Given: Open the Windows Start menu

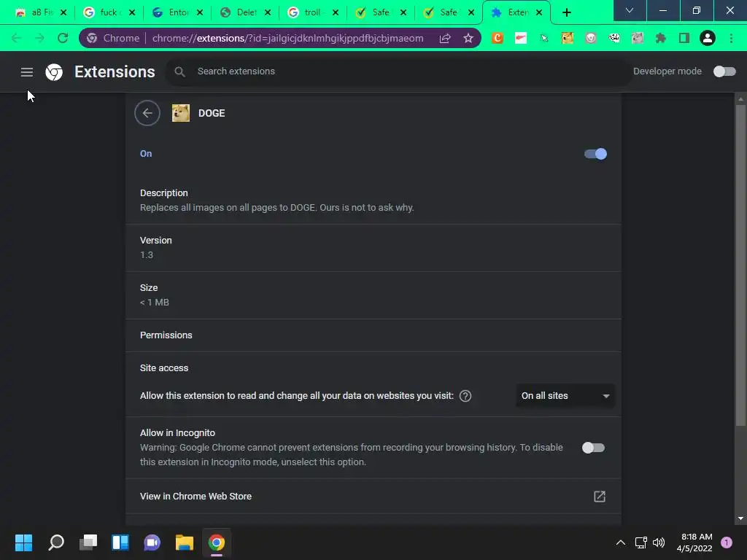Looking at the screenshot, I should 23,542.
